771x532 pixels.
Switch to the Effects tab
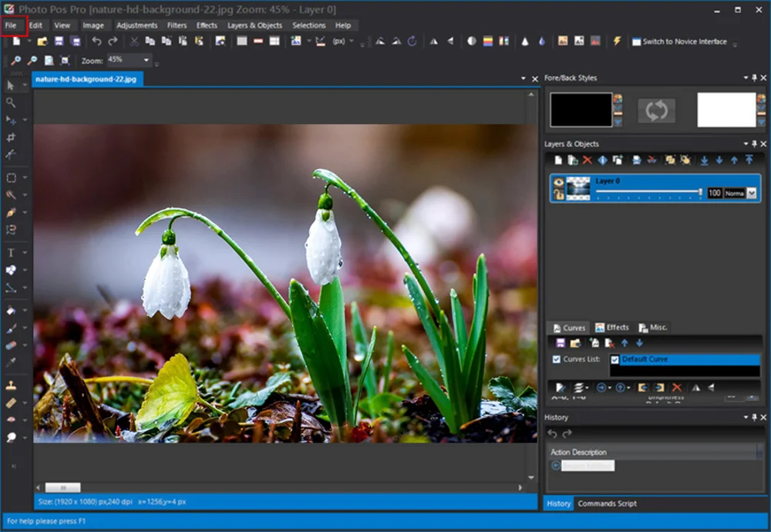click(x=612, y=328)
